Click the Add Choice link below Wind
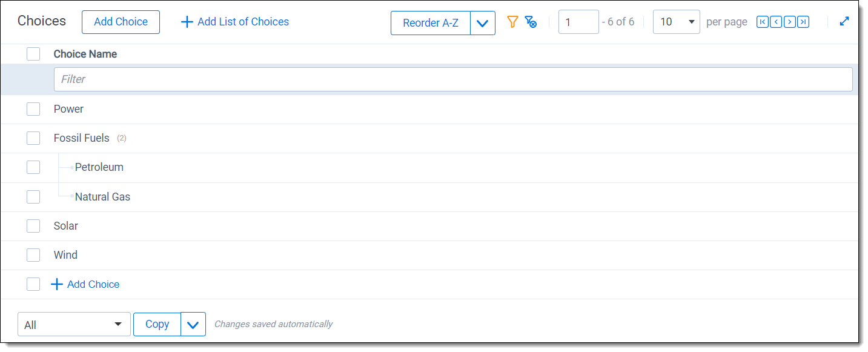Viewport: 868px width, 352px height. click(x=93, y=284)
